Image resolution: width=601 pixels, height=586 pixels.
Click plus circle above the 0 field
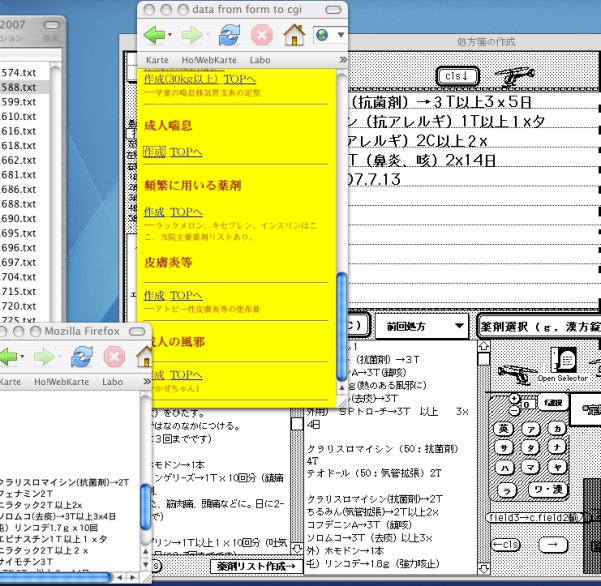tap(514, 399)
